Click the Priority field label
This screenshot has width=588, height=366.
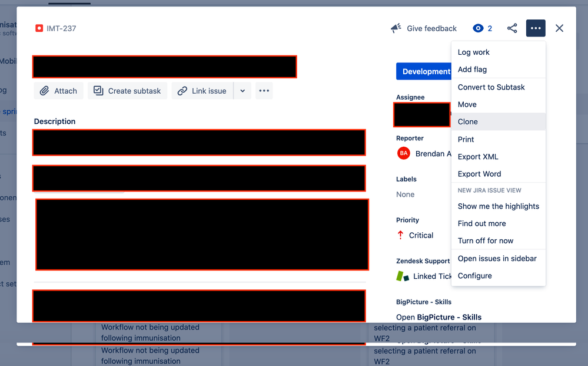click(x=407, y=220)
